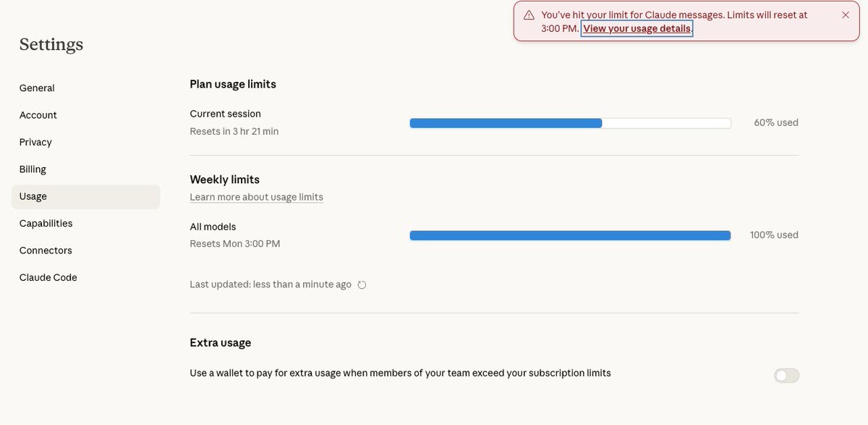
Task: Click Last updated less than a minute ago
Action: (271, 285)
